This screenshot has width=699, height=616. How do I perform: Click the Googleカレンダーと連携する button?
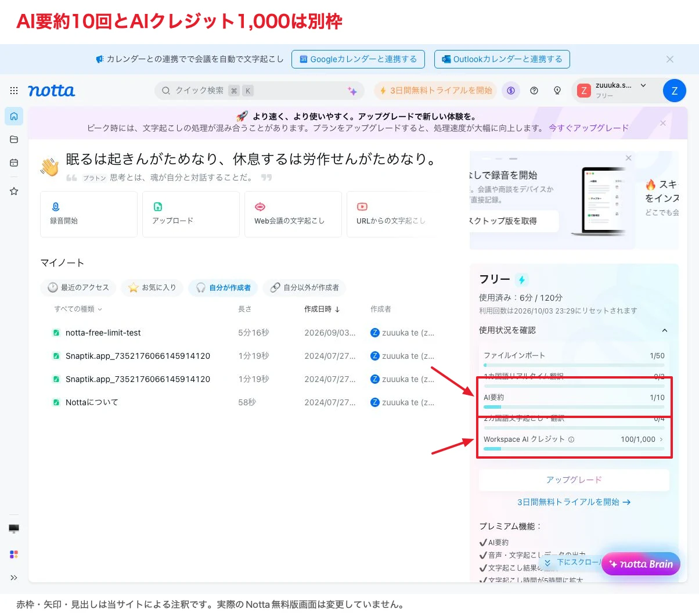(358, 59)
